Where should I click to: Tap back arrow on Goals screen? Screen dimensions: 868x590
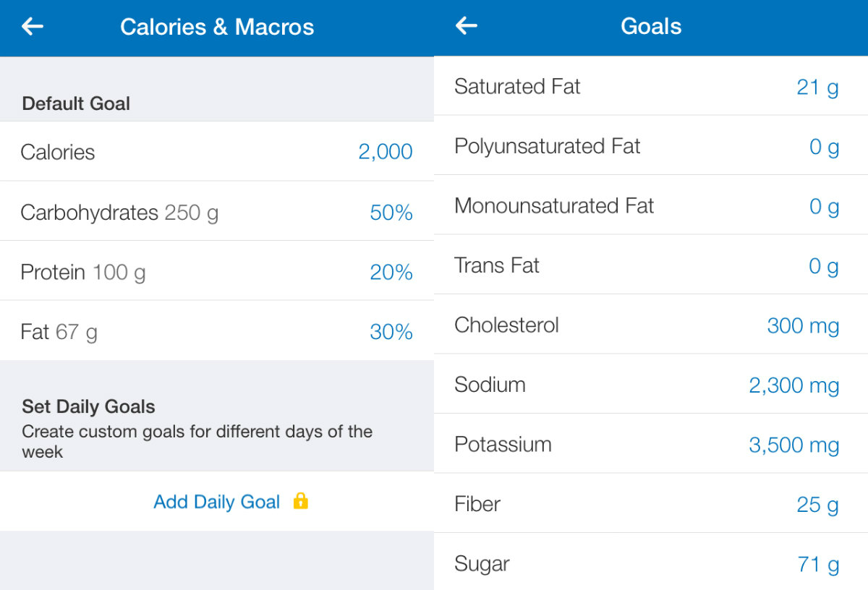[467, 27]
